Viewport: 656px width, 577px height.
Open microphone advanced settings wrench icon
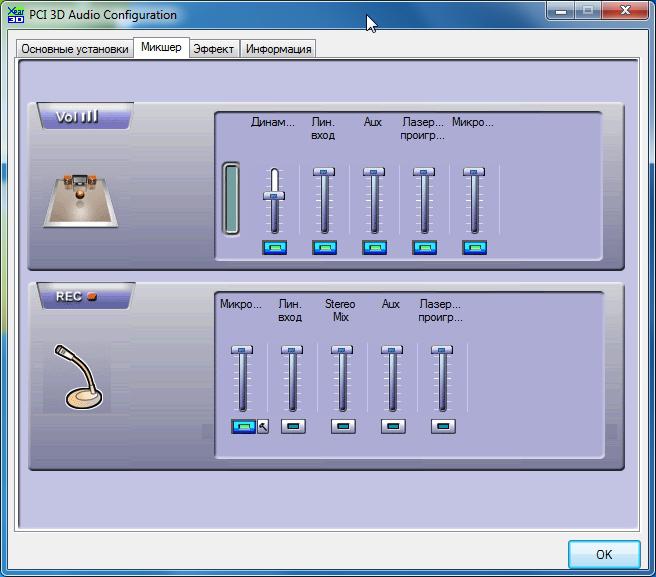[263, 426]
